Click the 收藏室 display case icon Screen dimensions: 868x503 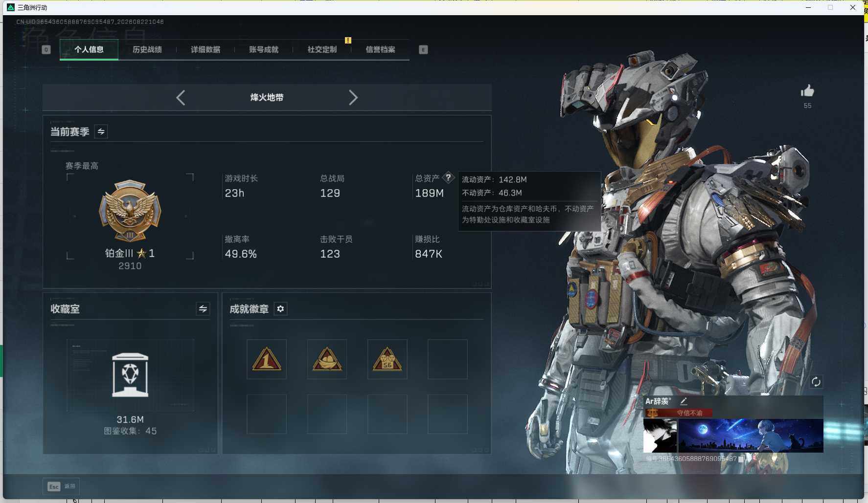[130, 375]
